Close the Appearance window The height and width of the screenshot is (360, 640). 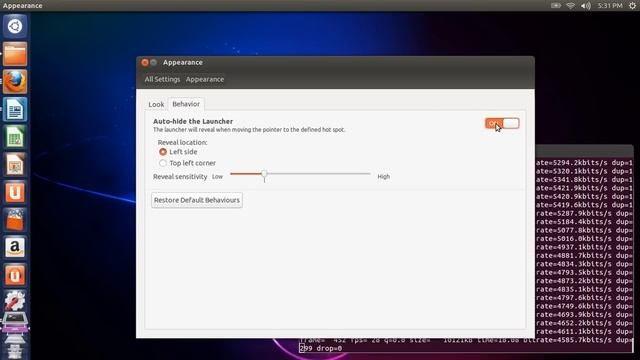coord(145,62)
